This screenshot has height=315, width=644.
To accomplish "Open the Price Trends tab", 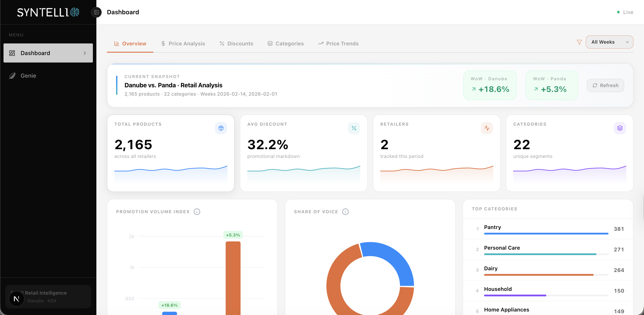I will coord(338,44).
